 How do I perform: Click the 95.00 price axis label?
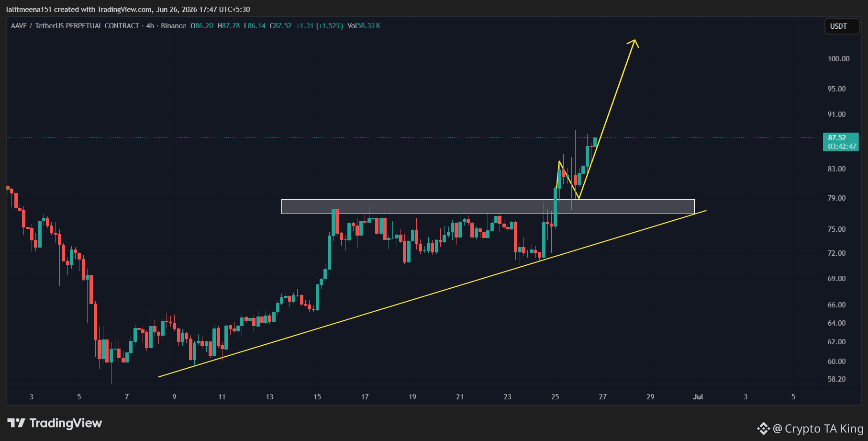(x=837, y=89)
